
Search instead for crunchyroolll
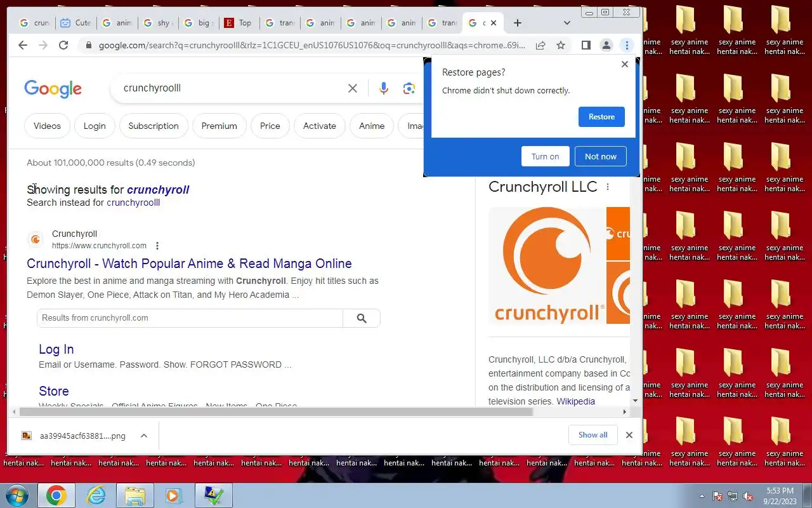point(133,203)
